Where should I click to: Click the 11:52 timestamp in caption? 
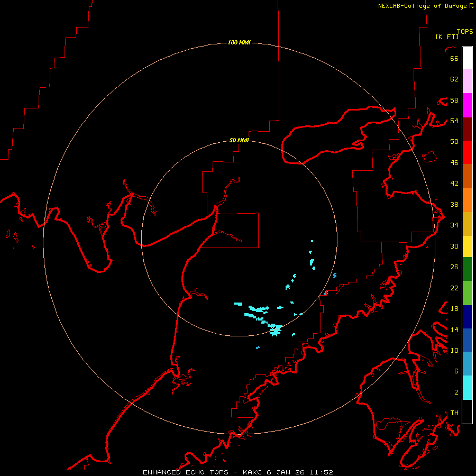(x=321, y=472)
